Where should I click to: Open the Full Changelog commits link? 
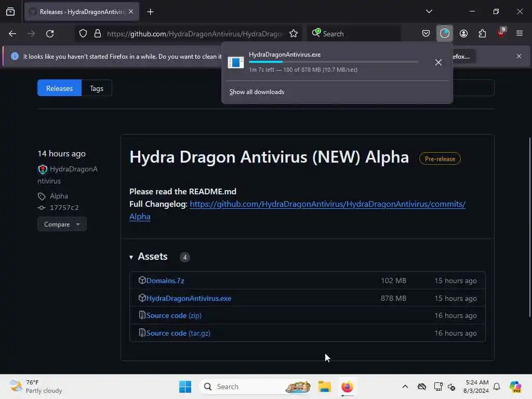297,210
